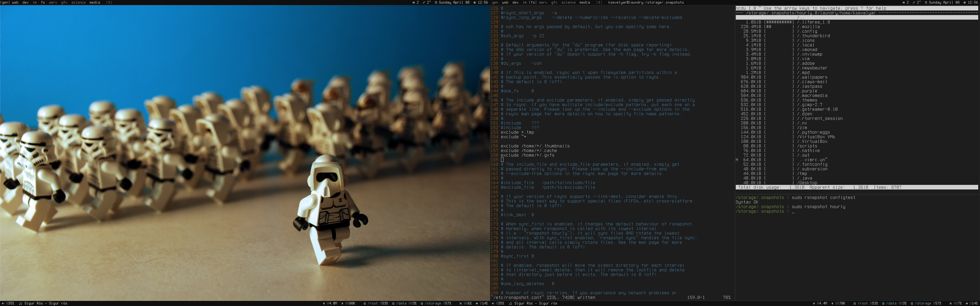Screen dimensions: 980x306
Task: Click the clock icon on the wallpaper screen's top bar
Action: coord(474,2)
